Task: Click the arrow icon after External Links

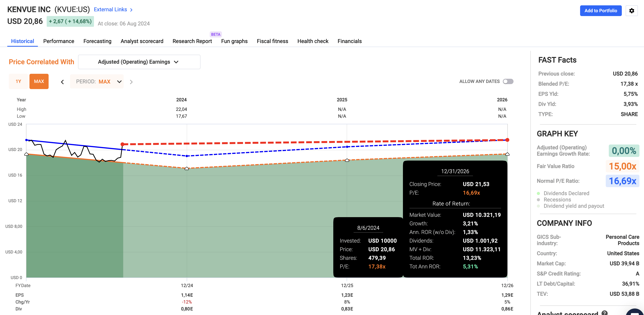Action: pyautogui.click(x=131, y=10)
